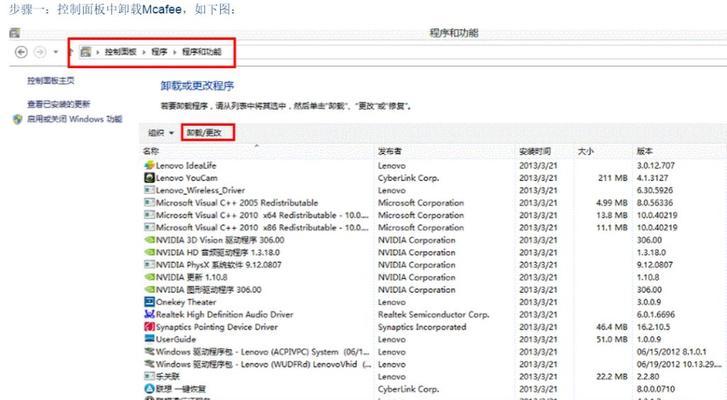
Task: Click the control panel icon in address bar
Action: coord(85,52)
